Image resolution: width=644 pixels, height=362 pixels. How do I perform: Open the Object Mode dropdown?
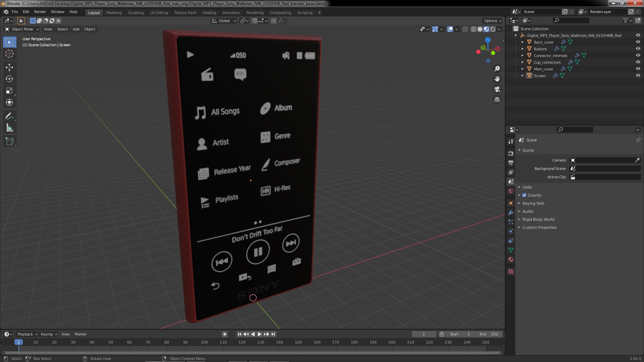[x=22, y=29]
